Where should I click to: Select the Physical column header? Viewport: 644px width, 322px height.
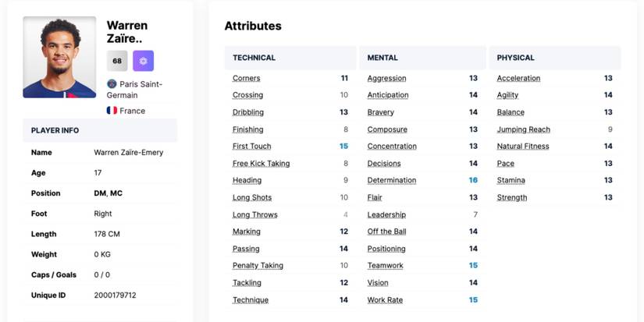(515, 58)
